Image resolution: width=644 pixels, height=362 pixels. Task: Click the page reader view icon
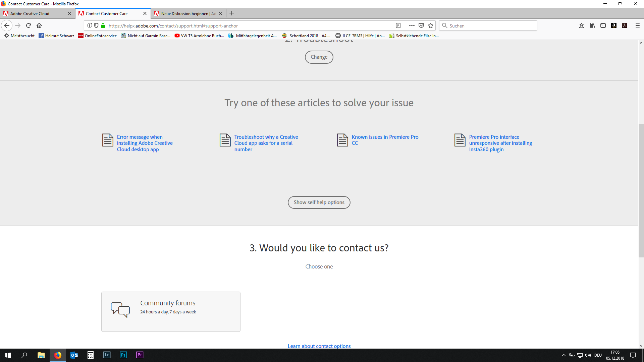pos(397,25)
